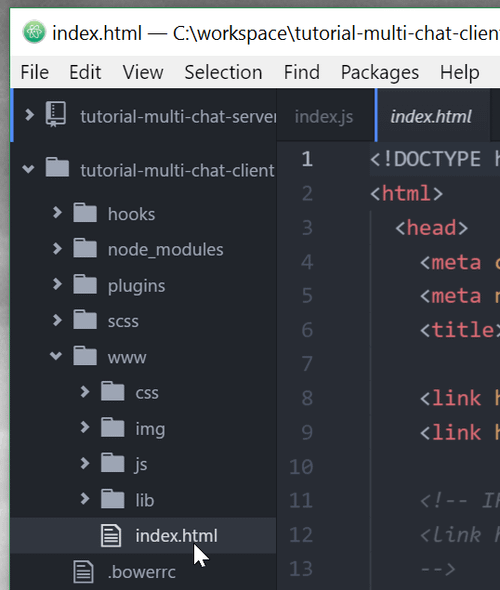Click line number 7 in the gutter
This screenshot has width=500, height=590.
point(307,364)
